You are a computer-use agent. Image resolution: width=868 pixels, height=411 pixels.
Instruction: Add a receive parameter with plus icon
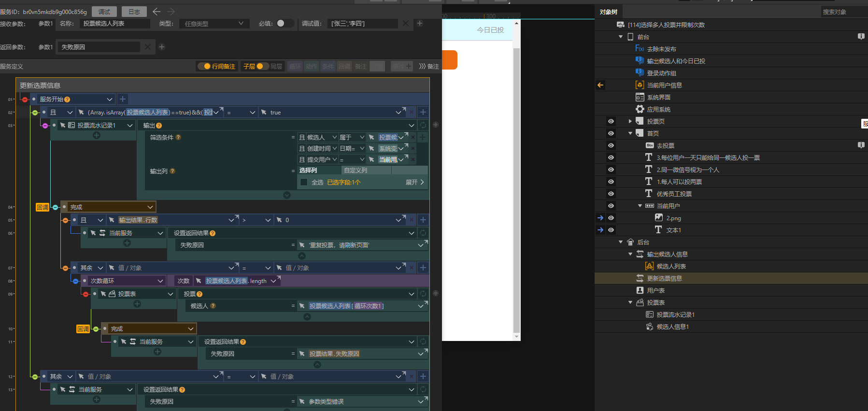pyautogui.click(x=420, y=23)
